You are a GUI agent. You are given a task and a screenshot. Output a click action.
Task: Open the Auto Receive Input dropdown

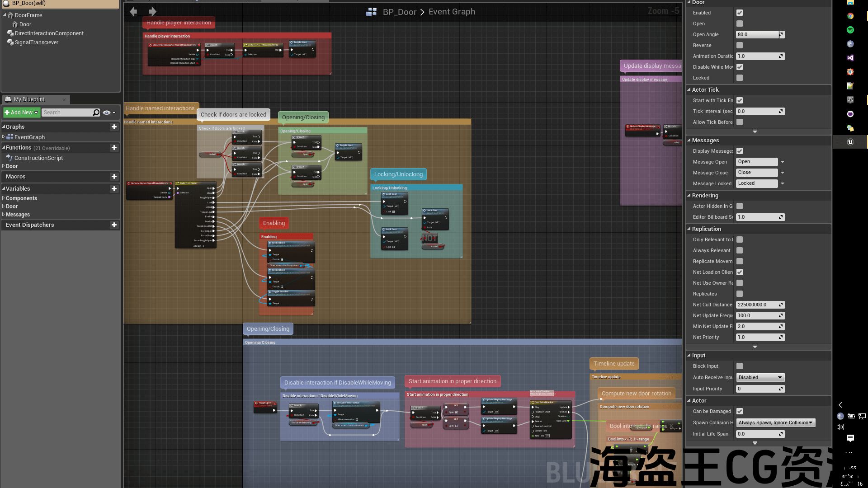coord(760,377)
